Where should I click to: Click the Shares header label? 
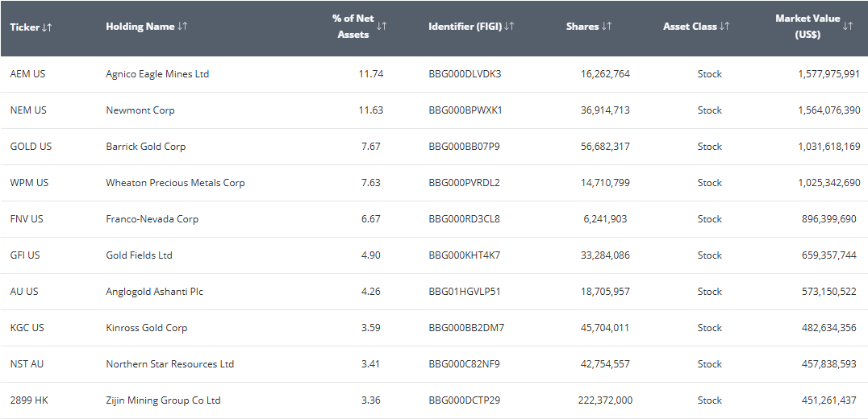tap(582, 26)
